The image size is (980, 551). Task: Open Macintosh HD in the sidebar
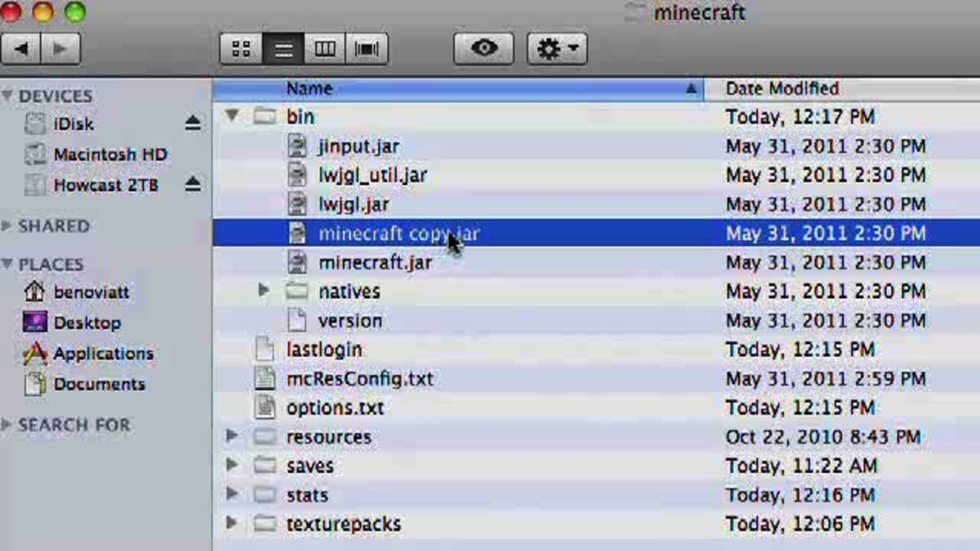(x=109, y=154)
